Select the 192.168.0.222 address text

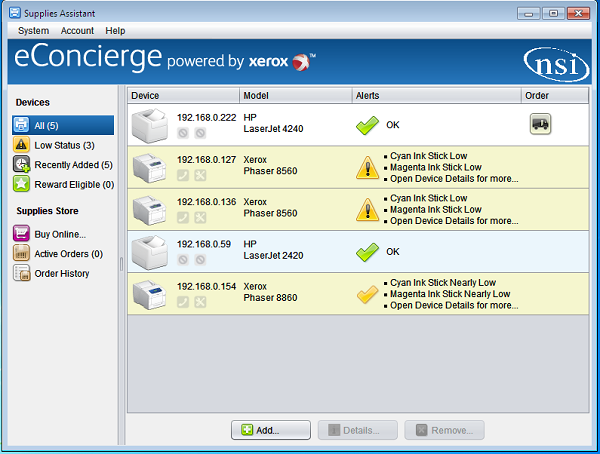point(207,118)
